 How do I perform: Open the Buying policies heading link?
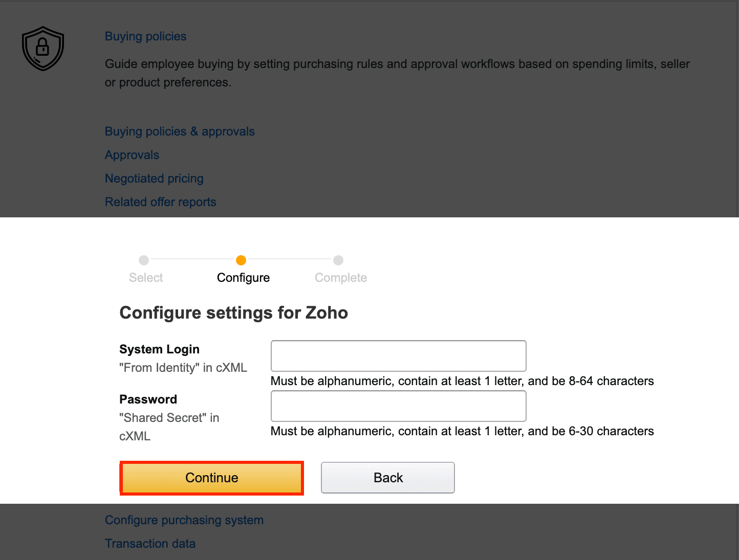145,36
